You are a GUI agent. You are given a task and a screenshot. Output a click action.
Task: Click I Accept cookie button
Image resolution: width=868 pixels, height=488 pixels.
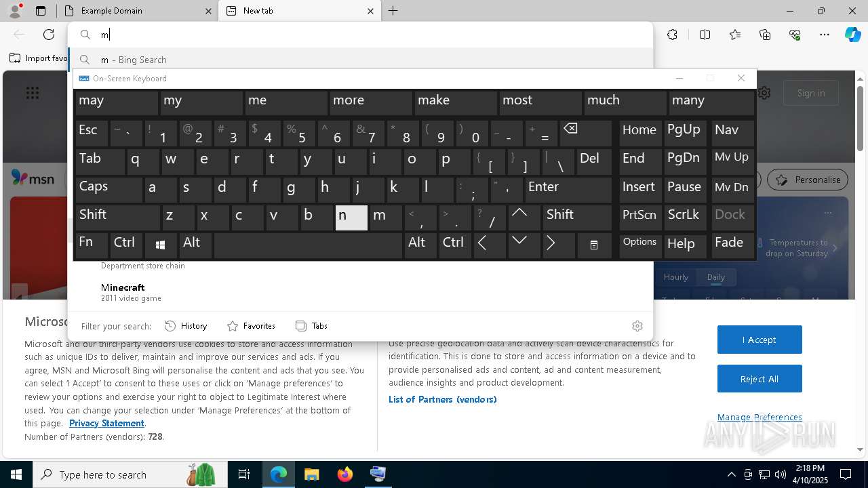(x=759, y=340)
